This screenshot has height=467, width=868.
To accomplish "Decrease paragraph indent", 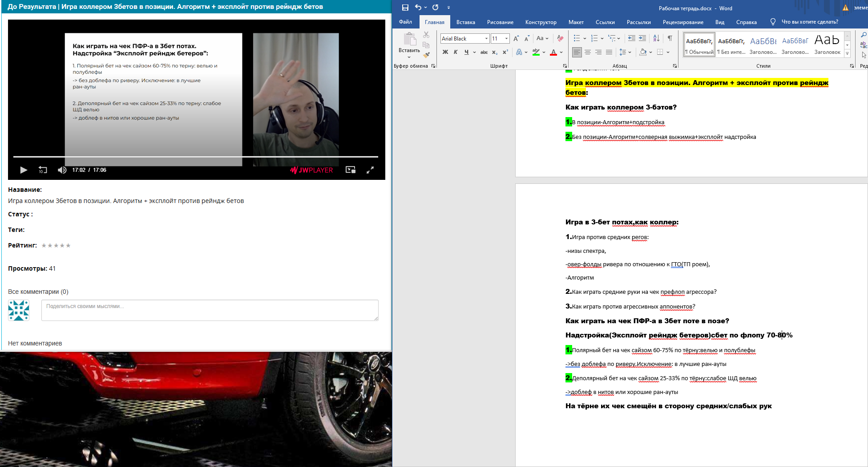I will pyautogui.click(x=632, y=38).
